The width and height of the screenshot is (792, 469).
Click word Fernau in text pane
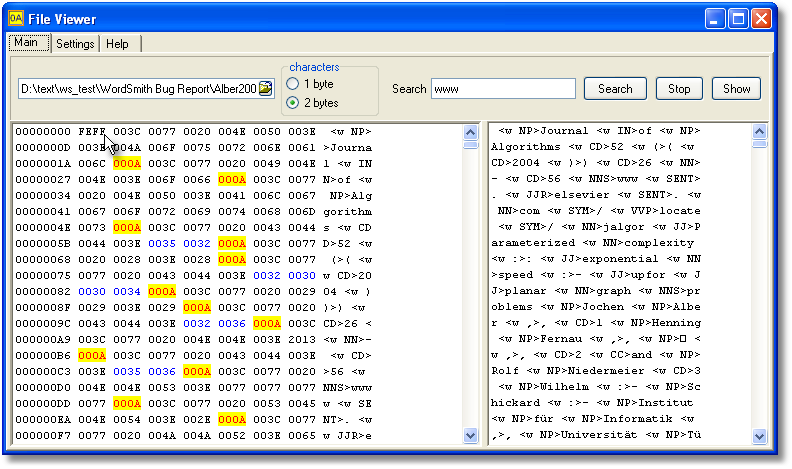click(x=561, y=339)
